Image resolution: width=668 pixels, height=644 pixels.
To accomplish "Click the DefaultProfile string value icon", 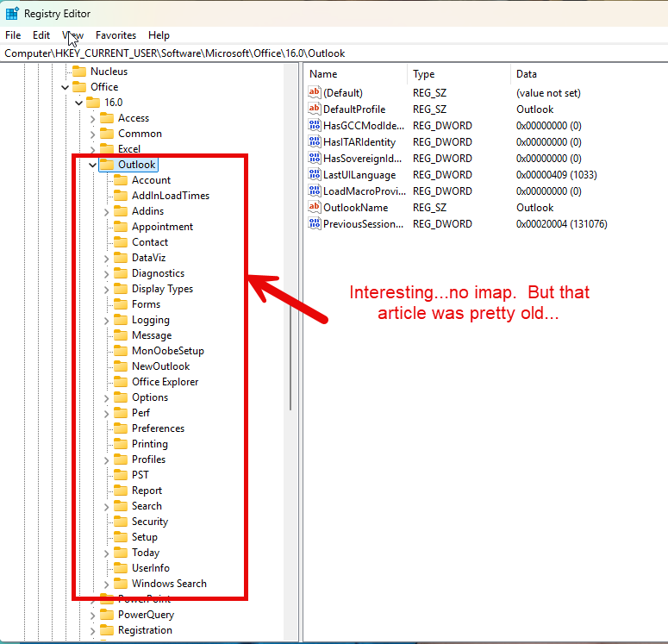I will [x=315, y=109].
